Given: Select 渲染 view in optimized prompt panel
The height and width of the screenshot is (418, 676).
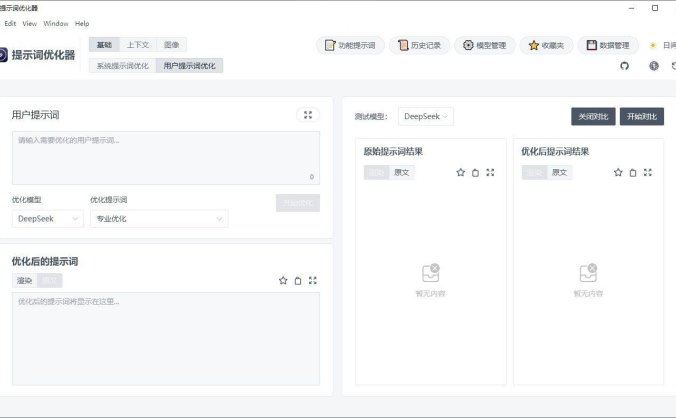Looking at the screenshot, I should [25, 281].
